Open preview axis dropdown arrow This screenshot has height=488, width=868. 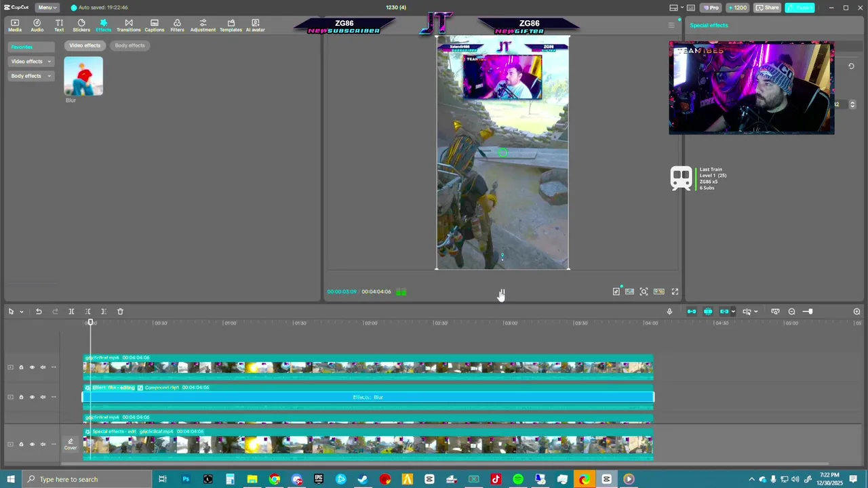(x=755, y=312)
